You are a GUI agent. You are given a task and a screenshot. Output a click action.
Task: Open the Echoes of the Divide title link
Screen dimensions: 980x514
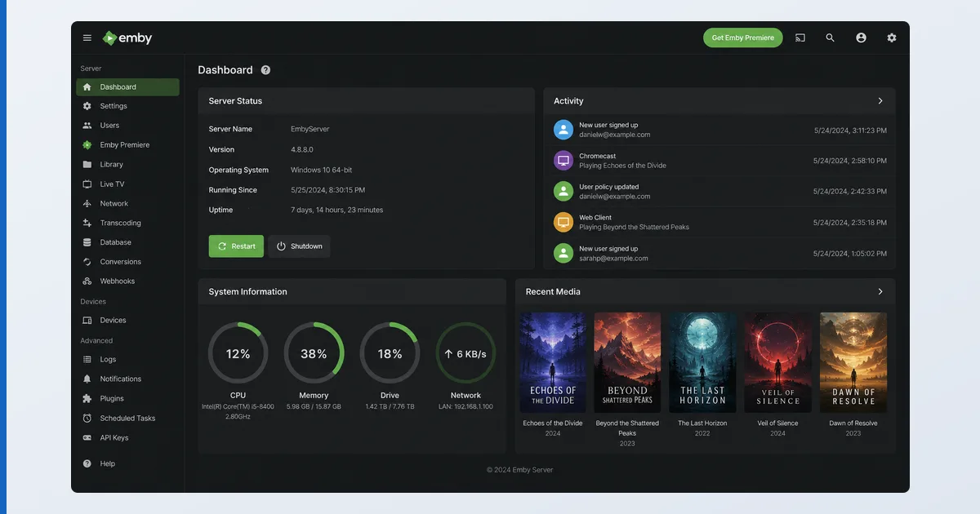pos(553,423)
